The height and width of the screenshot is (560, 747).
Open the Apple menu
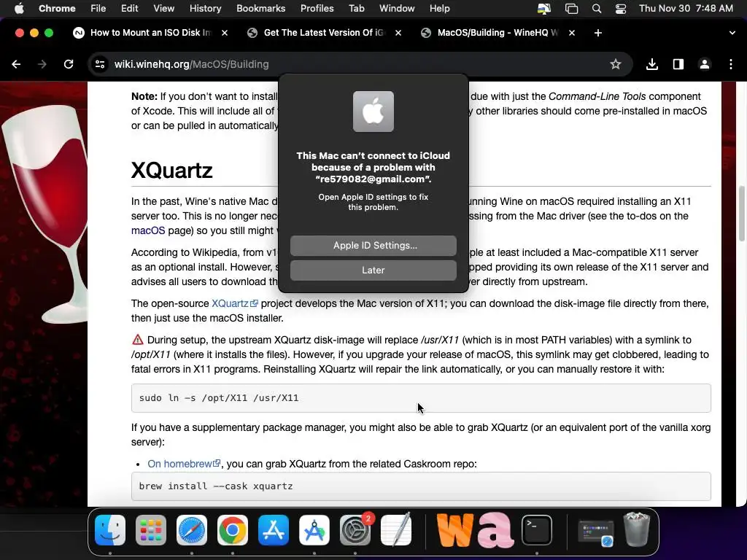(x=18, y=8)
